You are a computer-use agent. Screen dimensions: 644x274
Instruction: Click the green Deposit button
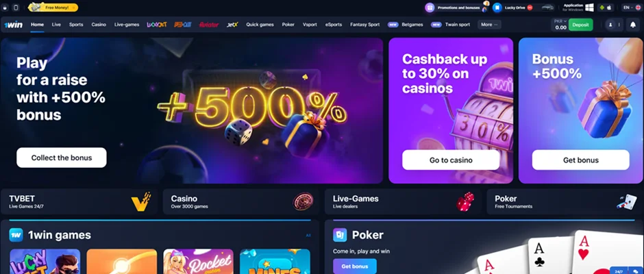tap(581, 25)
